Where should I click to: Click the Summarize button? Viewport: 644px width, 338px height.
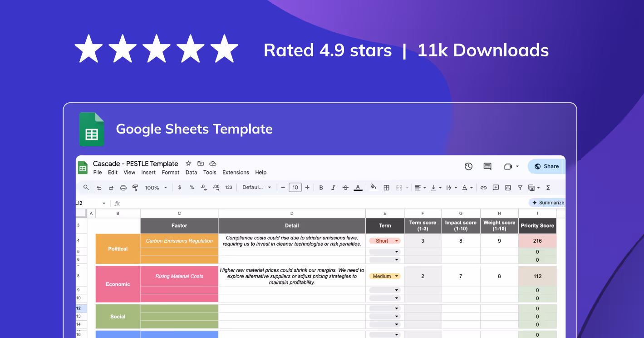[x=548, y=203]
